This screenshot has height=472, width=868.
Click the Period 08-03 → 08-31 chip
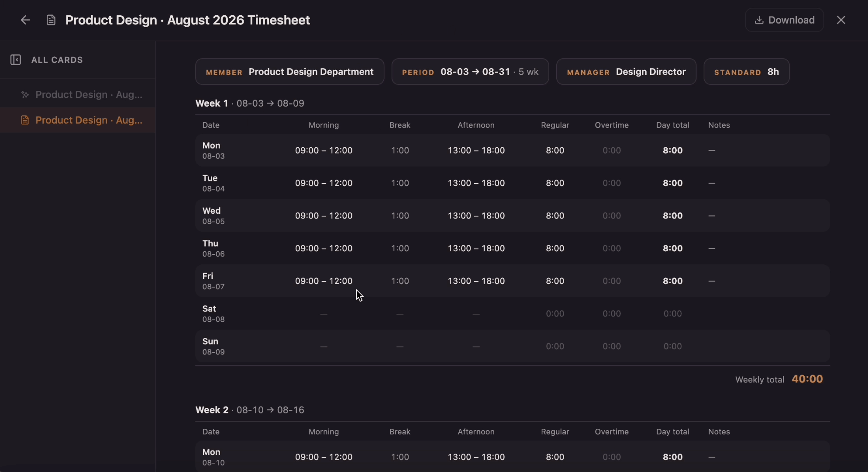(470, 72)
